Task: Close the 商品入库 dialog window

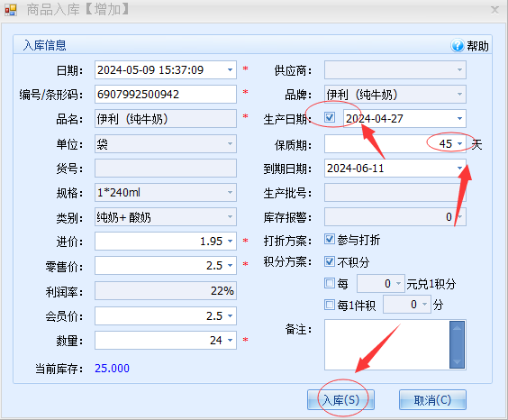Action: tap(494, 10)
